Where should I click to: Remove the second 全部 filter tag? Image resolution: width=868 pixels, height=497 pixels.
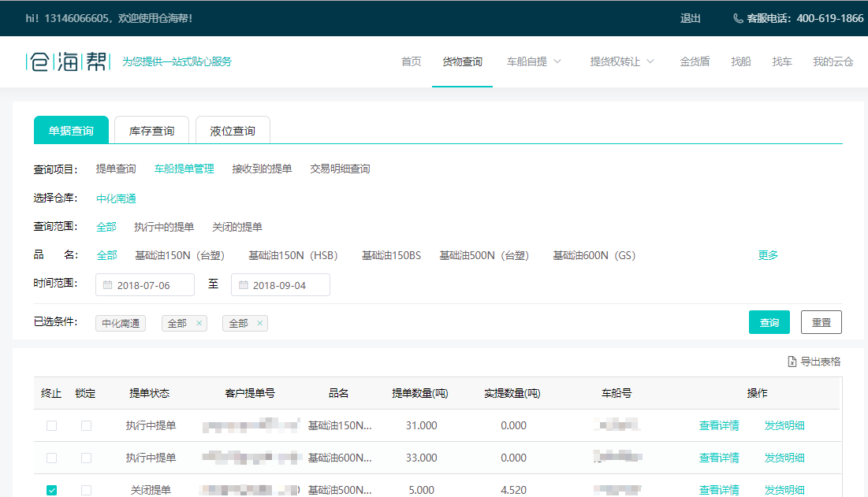click(260, 323)
